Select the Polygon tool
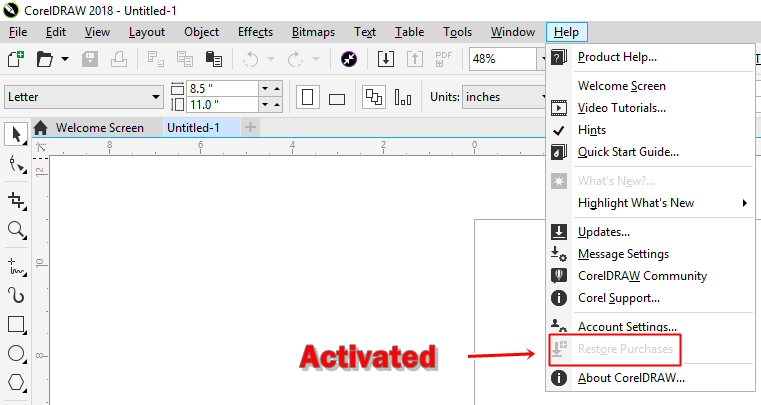Screen dimensions: 761x405 pos(17,382)
